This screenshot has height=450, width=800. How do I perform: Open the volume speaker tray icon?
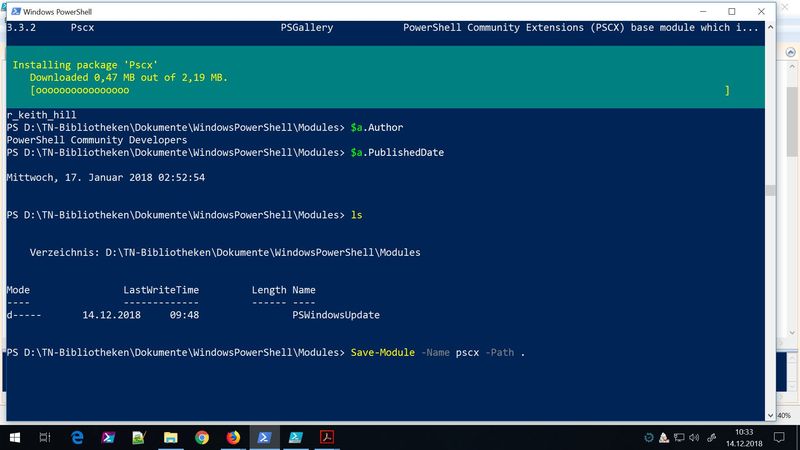(694, 437)
